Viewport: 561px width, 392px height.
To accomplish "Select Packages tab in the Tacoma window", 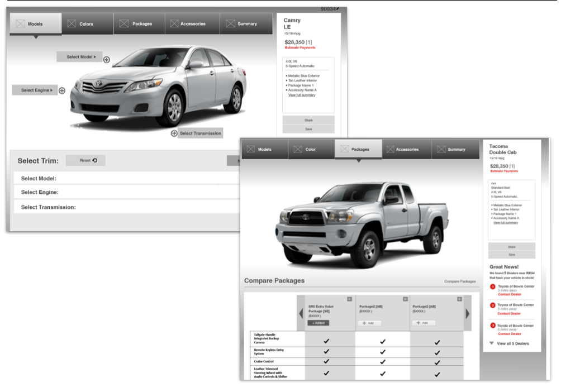I will tap(359, 149).
